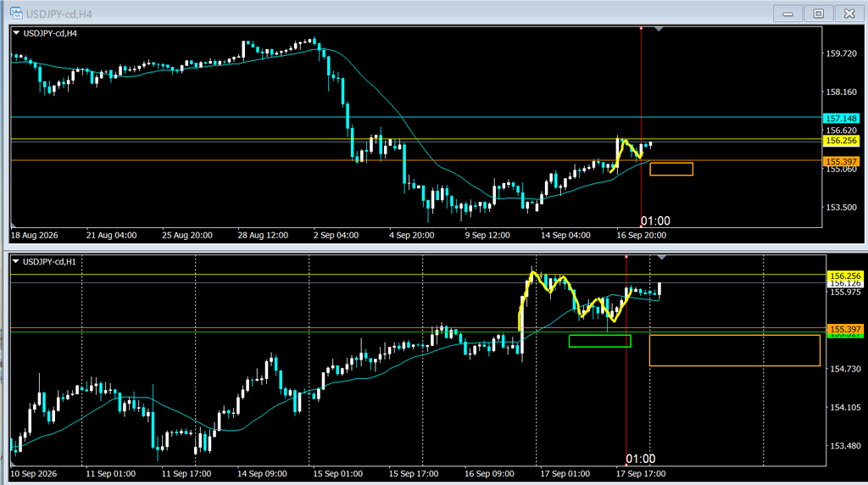The width and height of the screenshot is (868, 485).
Task: Select the orange 155.397 label on H1 chart
Action: coord(845,329)
